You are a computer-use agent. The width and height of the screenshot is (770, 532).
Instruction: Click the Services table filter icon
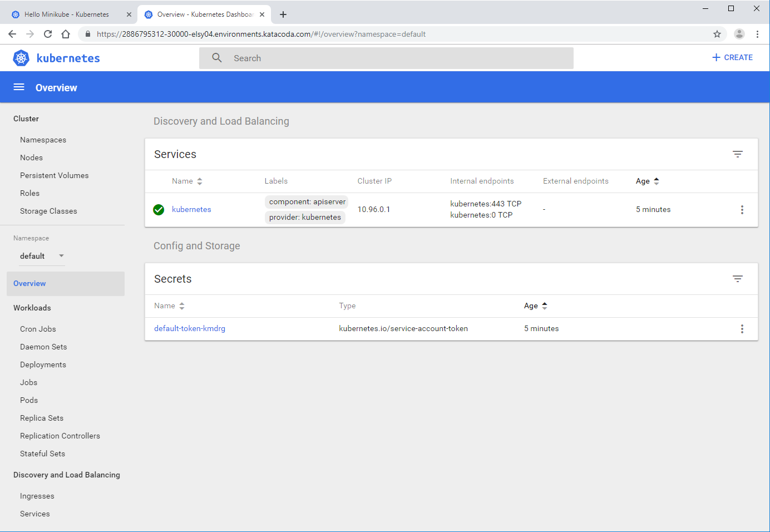pyautogui.click(x=738, y=154)
